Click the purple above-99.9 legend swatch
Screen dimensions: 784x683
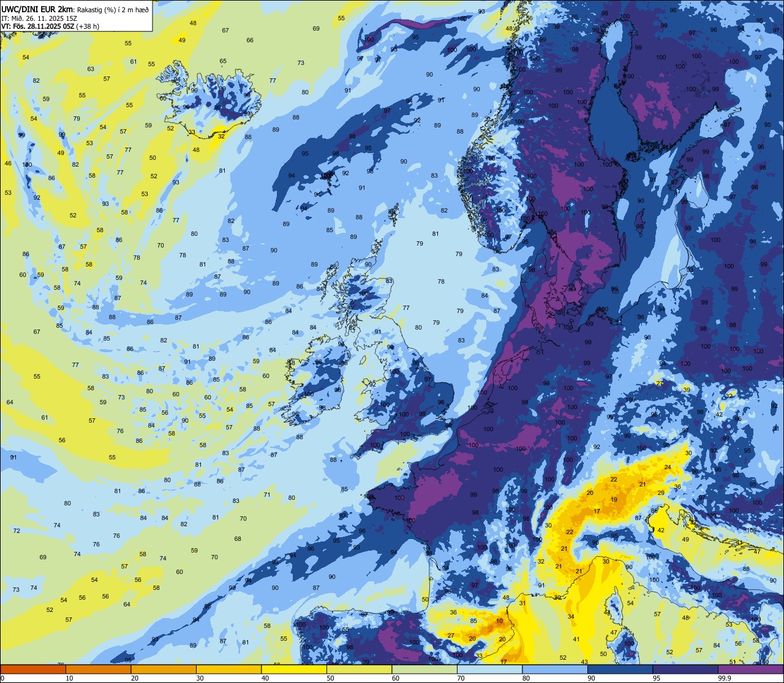(750, 669)
